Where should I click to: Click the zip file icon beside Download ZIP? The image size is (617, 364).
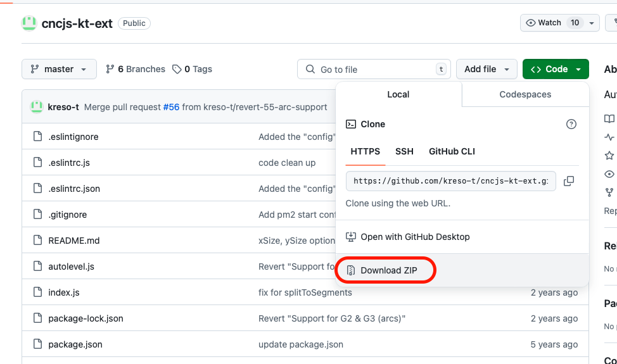(x=350, y=270)
